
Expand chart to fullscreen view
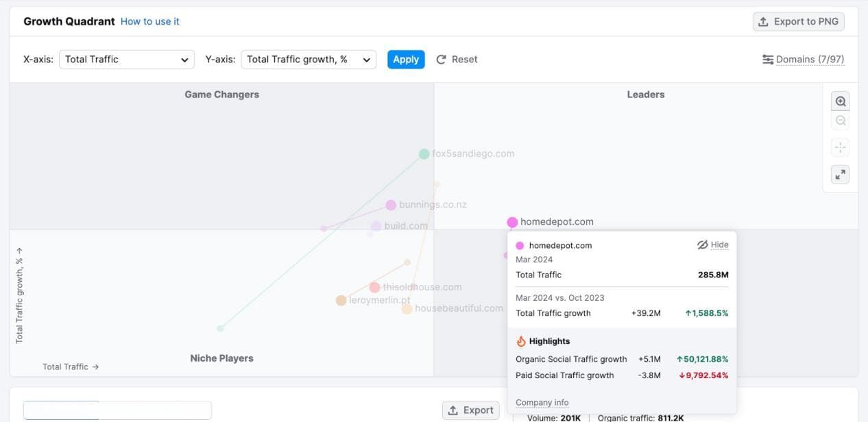840,175
